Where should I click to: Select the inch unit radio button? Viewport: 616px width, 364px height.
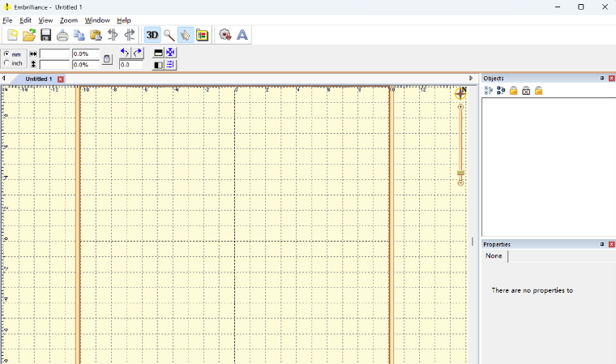[6, 63]
